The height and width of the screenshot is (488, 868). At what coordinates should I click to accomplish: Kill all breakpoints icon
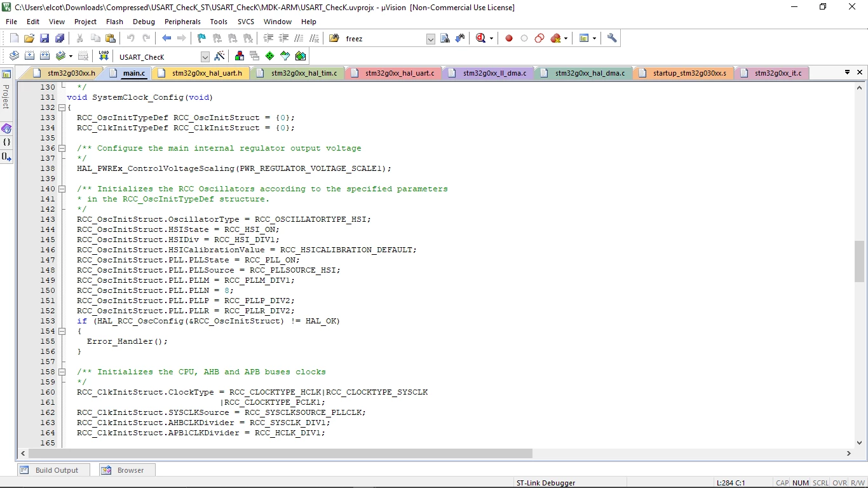[x=556, y=38]
